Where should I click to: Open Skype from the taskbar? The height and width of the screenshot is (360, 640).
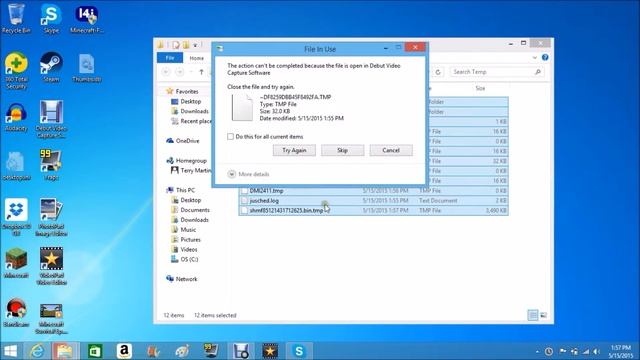pos(299,351)
